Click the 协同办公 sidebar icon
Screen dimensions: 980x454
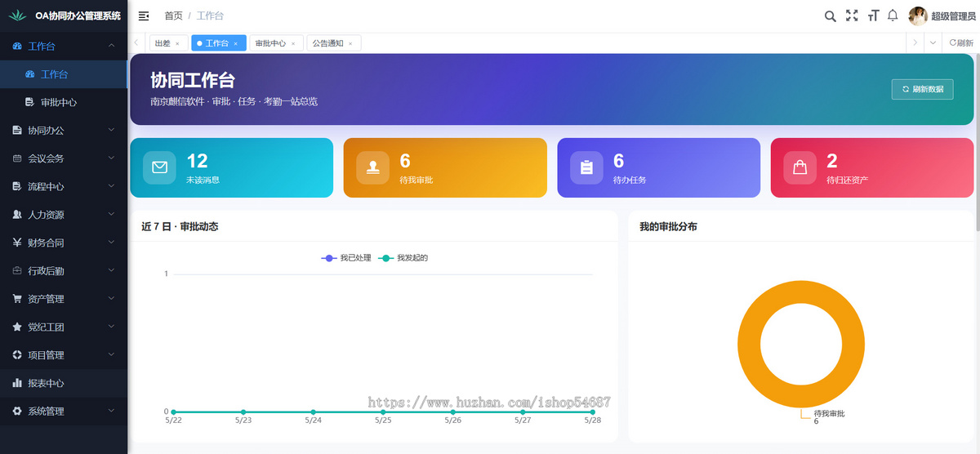(x=17, y=130)
